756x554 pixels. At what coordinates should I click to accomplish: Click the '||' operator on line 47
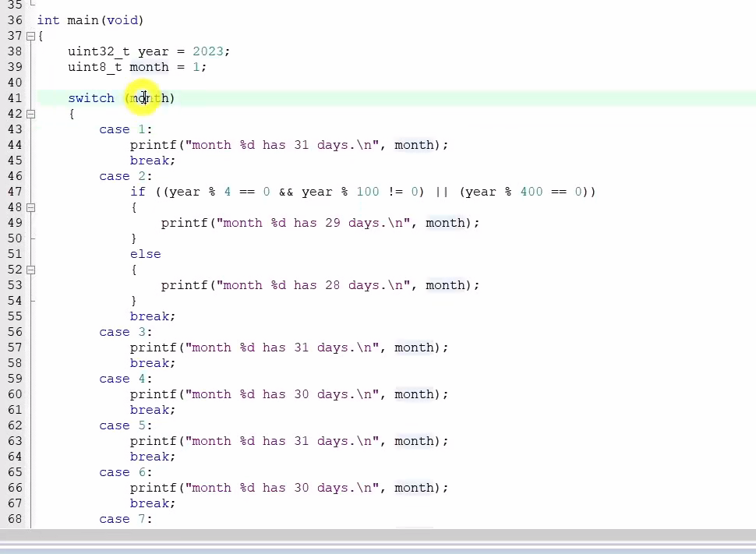[442, 192]
